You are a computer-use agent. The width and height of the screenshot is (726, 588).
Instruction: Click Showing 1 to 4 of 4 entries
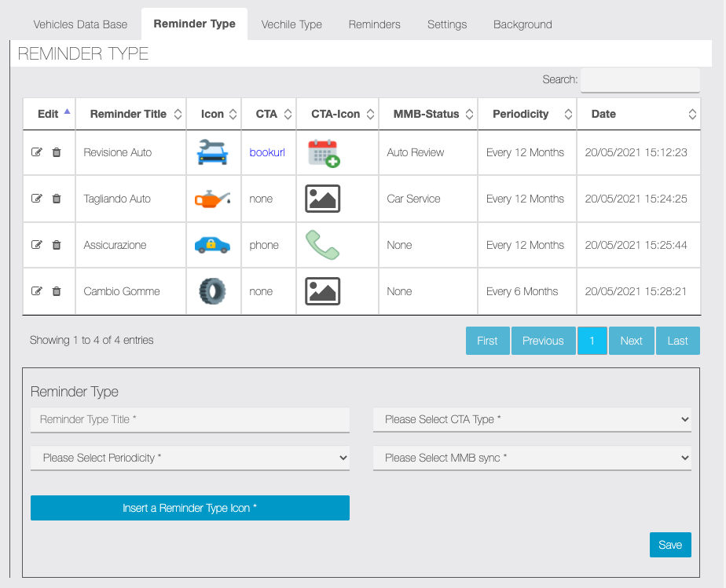[x=92, y=341]
